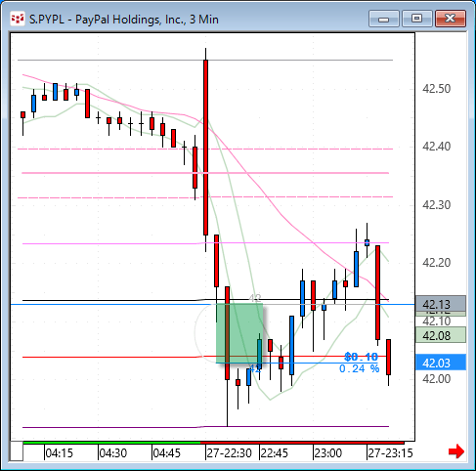Maximize the PayPal chart window
The height and width of the screenshot is (471, 476).
416,19
